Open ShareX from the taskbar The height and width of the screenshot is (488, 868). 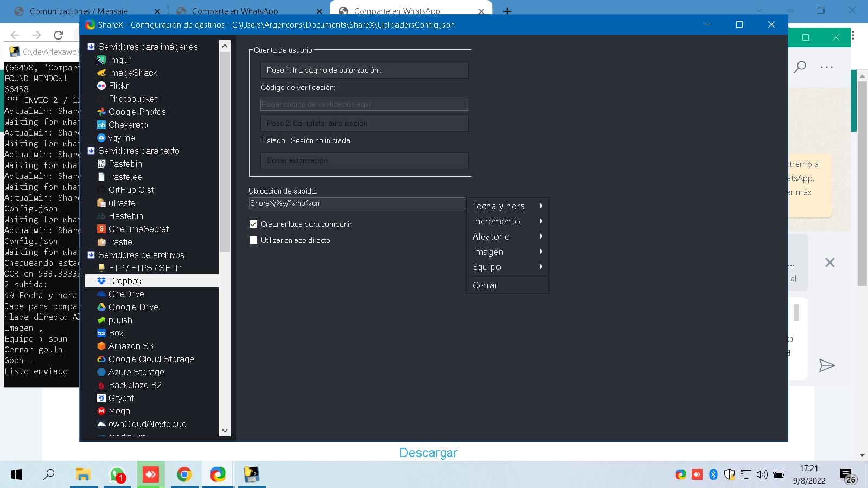pyautogui.click(x=218, y=475)
